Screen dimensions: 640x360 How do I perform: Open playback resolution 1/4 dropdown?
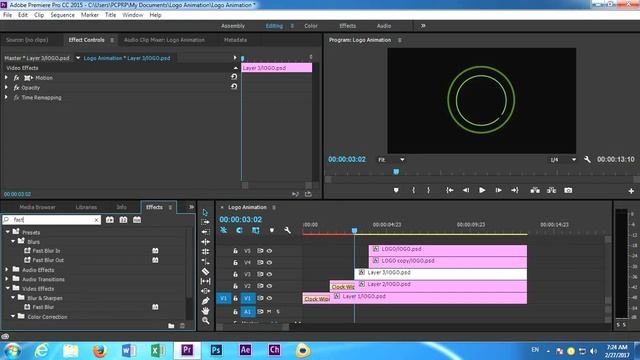tap(562, 160)
